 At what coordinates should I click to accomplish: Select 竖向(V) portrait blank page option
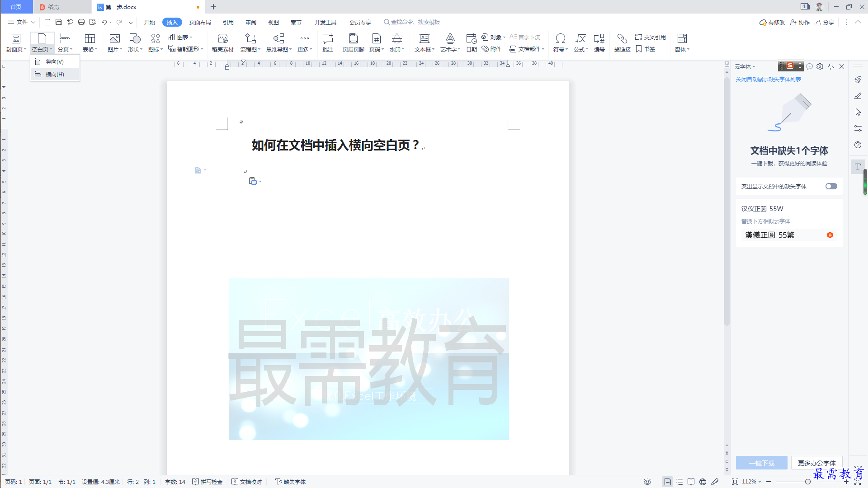(55, 62)
